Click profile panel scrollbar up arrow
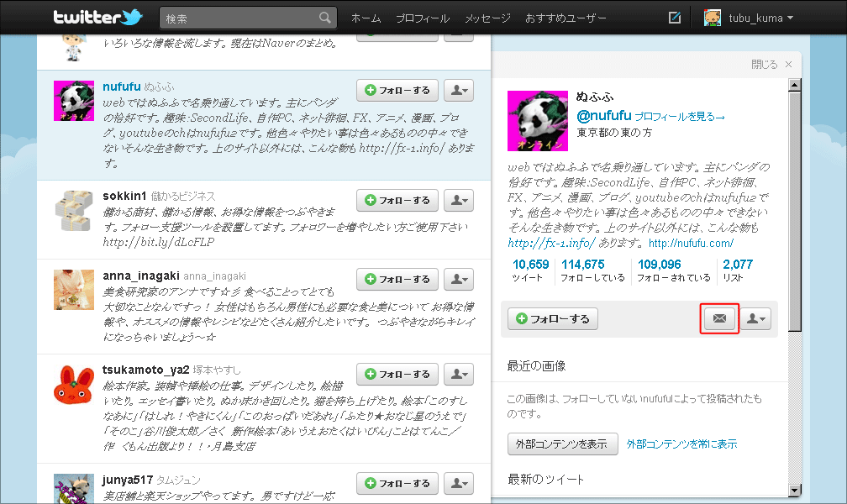This screenshot has width=847, height=504. point(795,85)
